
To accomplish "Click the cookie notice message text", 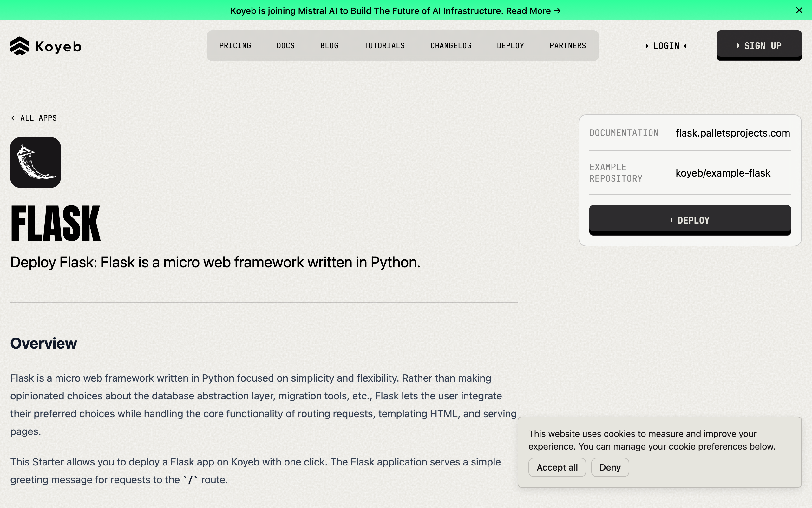I will click(652, 440).
